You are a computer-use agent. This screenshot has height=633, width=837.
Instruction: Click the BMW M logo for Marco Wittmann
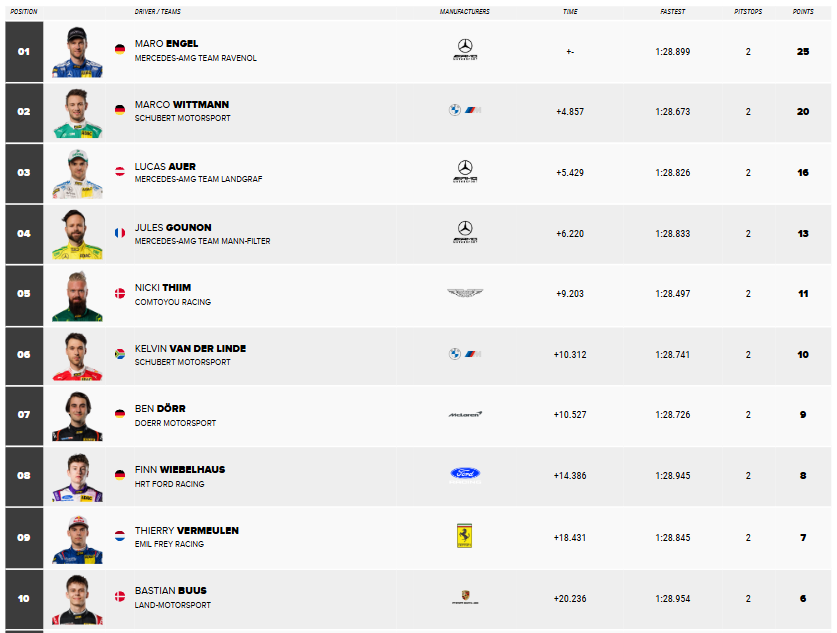465,110
